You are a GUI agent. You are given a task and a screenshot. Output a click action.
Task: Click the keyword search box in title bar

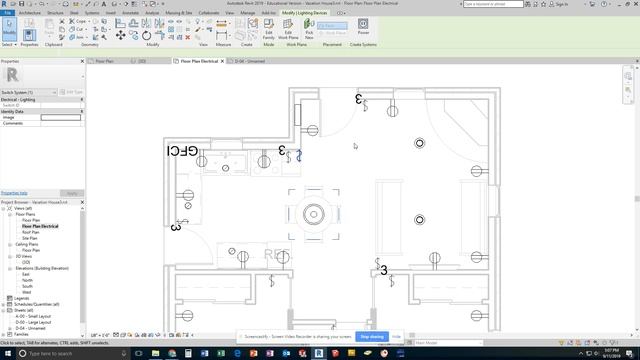click(x=493, y=4)
